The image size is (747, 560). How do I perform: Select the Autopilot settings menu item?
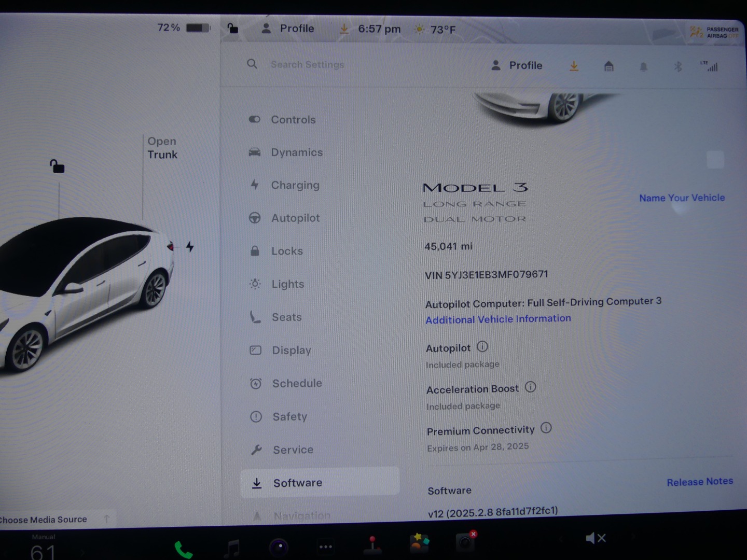[x=295, y=218]
